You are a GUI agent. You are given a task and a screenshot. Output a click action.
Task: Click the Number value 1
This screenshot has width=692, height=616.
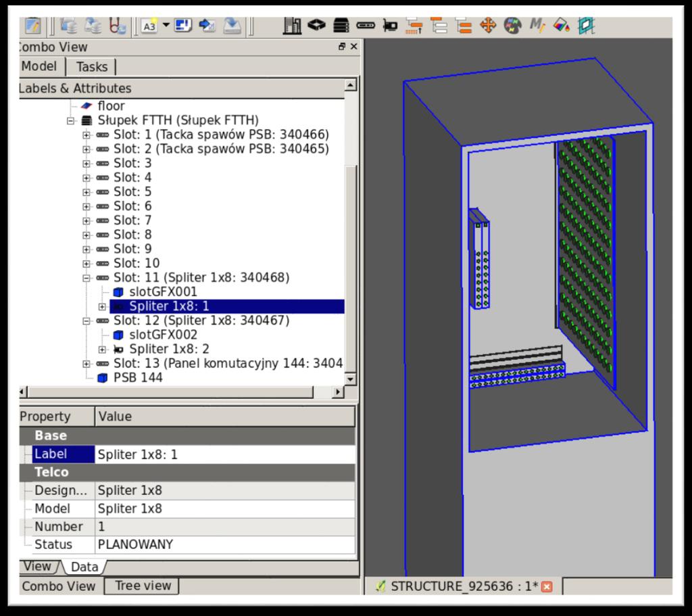(x=225, y=526)
